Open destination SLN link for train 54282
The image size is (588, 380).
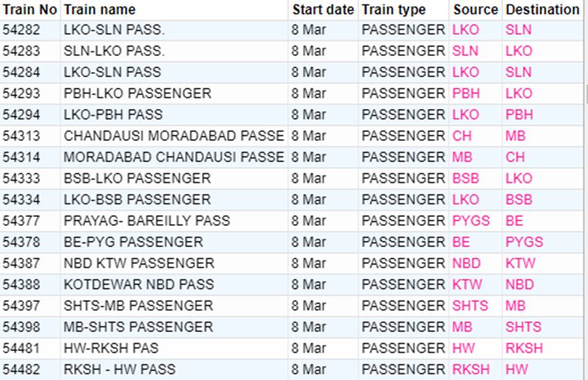[518, 30]
